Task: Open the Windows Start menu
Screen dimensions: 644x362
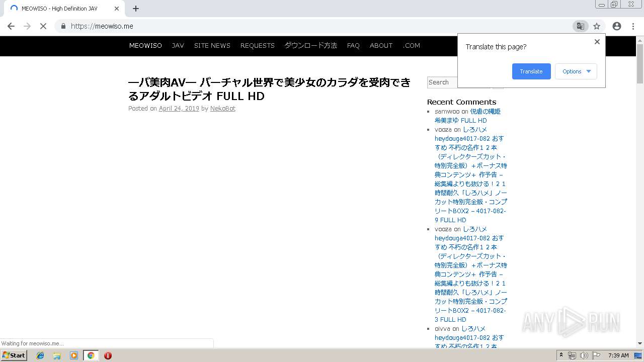Action: pos(14,355)
